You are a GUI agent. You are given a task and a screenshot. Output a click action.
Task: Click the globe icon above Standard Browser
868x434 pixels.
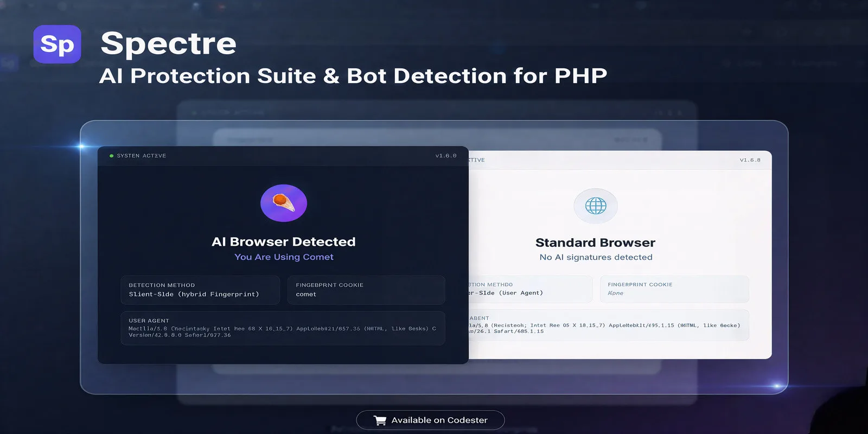[596, 206]
